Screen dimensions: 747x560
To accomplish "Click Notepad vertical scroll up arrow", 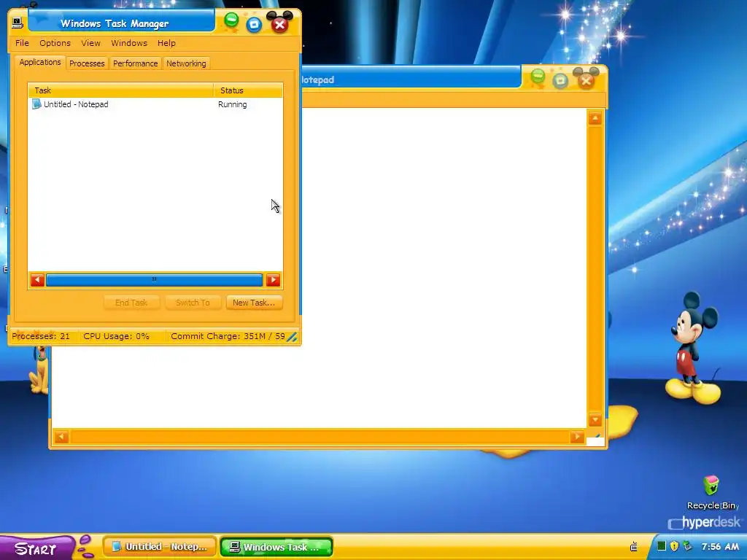I will pyautogui.click(x=595, y=118).
